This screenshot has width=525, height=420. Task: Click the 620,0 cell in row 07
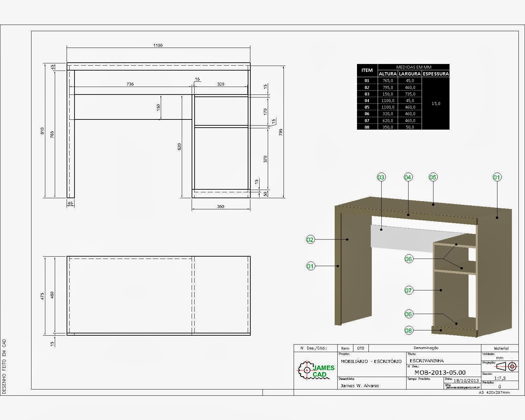click(388, 120)
